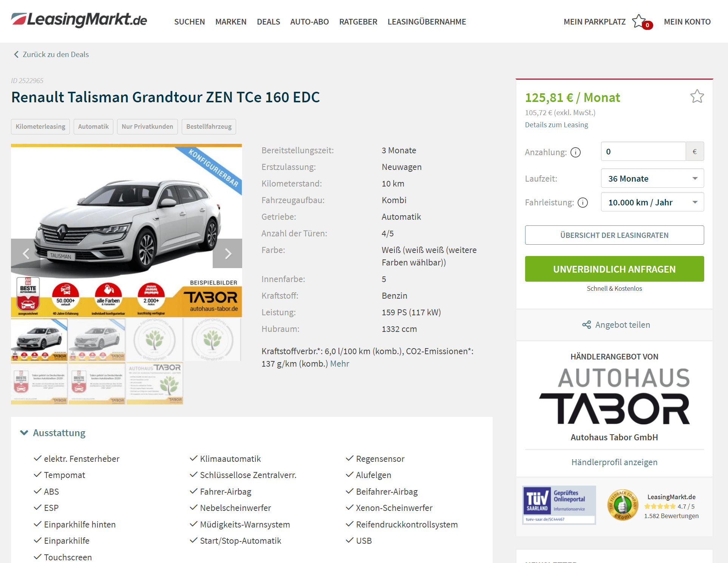Collapse the Ausstattung section
The image size is (728, 563).
pos(53,433)
